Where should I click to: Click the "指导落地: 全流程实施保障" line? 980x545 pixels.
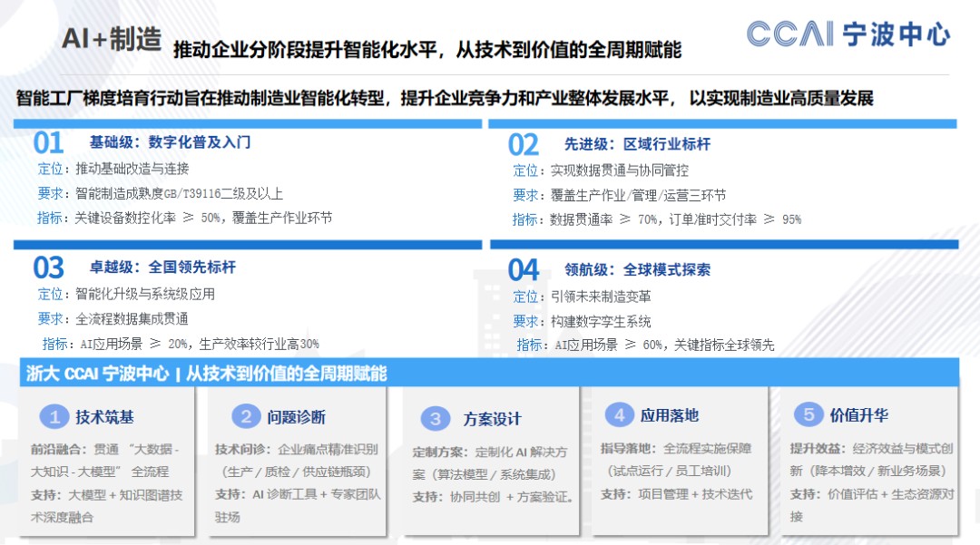click(676, 448)
